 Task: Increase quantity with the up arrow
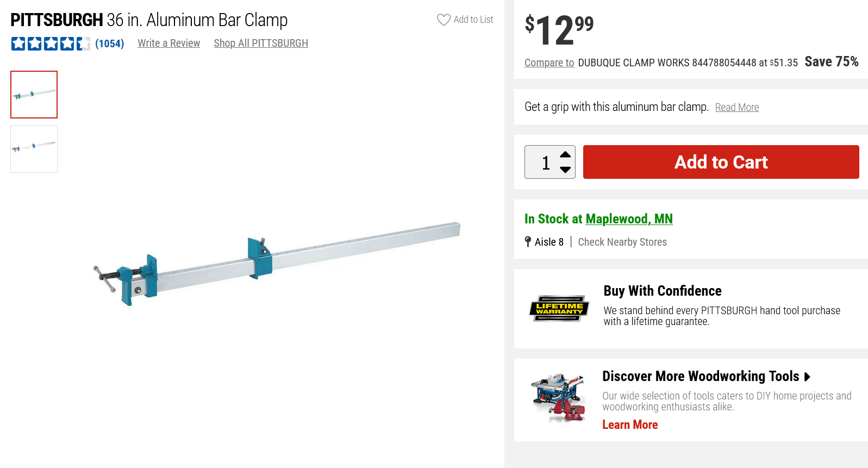click(565, 154)
